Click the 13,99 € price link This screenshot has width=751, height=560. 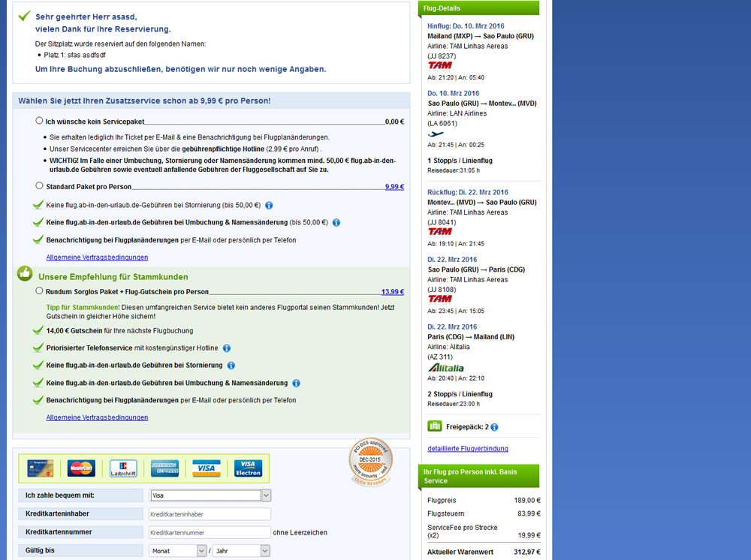click(392, 292)
